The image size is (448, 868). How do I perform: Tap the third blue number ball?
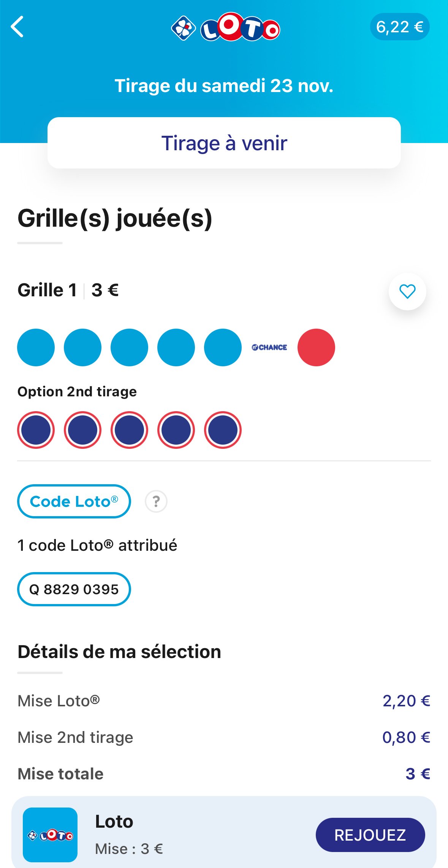coord(129,347)
